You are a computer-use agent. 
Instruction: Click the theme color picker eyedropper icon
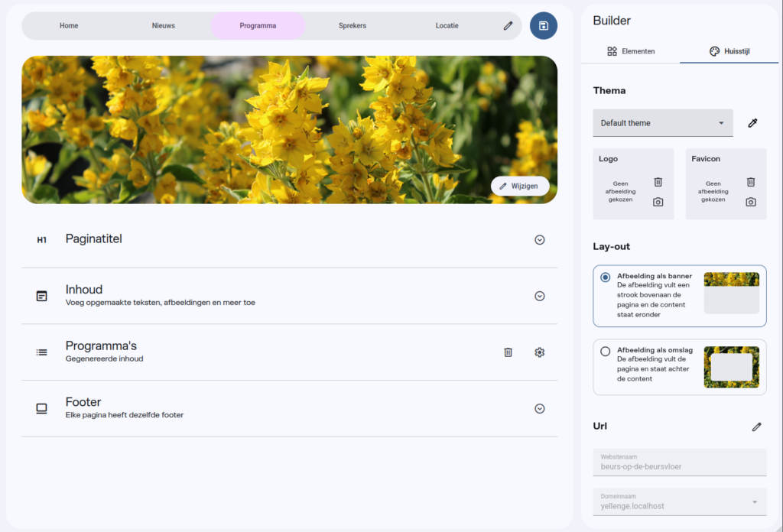pyautogui.click(x=752, y=123)
